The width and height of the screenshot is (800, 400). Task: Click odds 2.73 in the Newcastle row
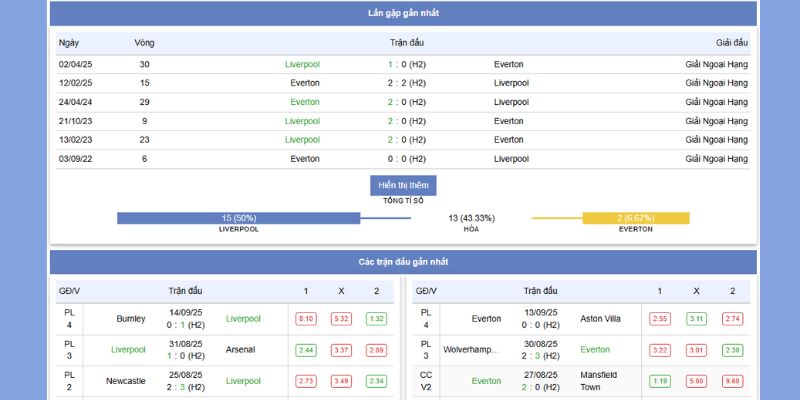306,381
